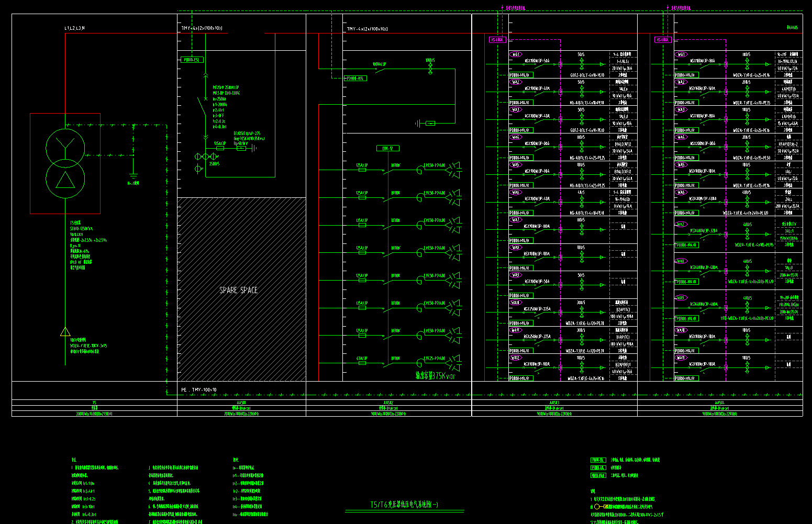Image resolution: width=812 pixels, height=524 pixels.
Task: Select the 375Kvar output capacity text
Action: (x=436, y=375)
